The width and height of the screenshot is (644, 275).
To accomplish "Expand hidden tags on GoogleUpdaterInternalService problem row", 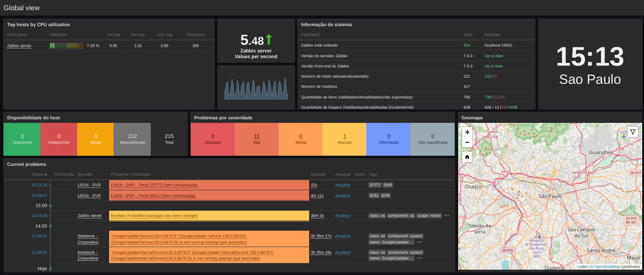I will (419, 258).
